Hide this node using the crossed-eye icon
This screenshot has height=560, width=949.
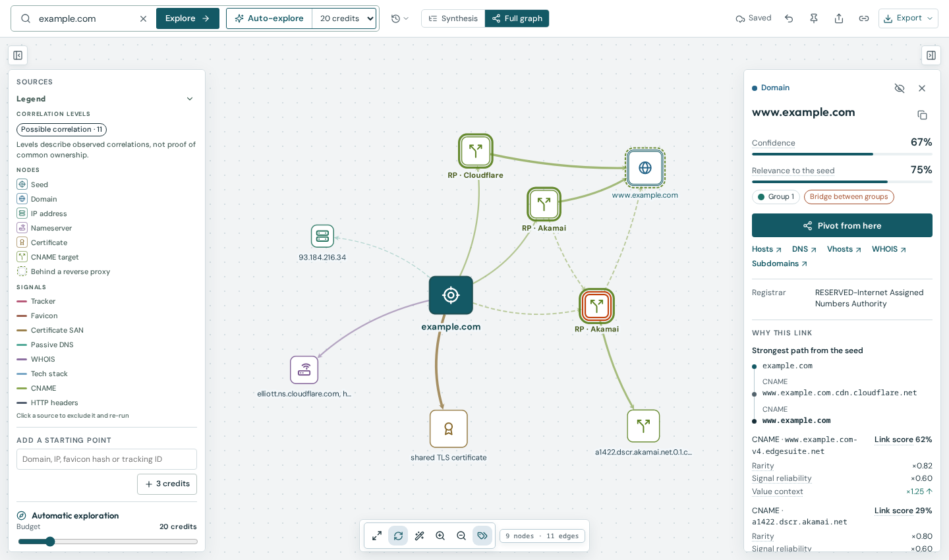point(900,88)
